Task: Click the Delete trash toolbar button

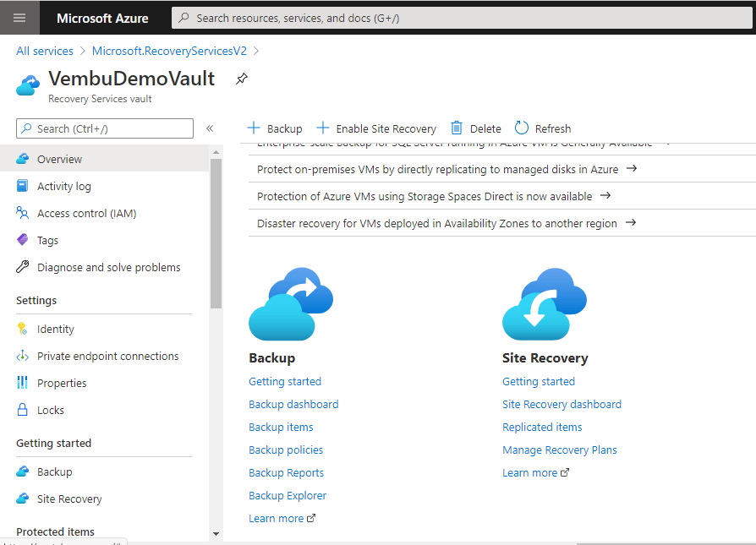Action: (x=476, y=128)
